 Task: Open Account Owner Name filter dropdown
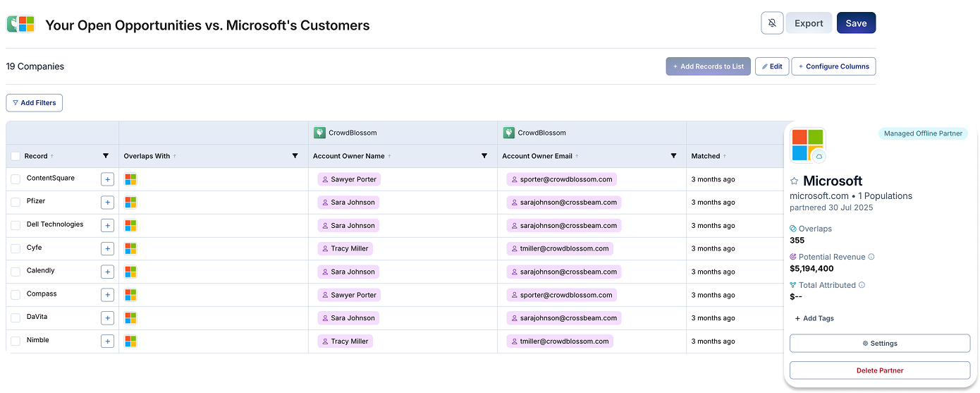click(484, 156)
